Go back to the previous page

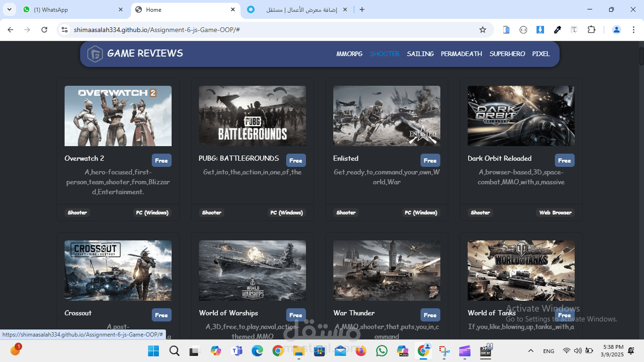[x=10, y=30]
